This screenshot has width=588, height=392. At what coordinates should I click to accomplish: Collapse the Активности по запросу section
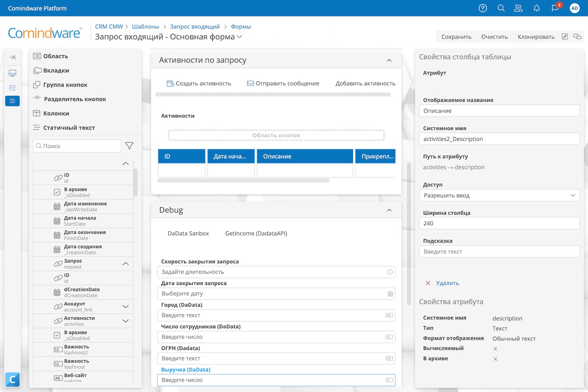point(389,60)
